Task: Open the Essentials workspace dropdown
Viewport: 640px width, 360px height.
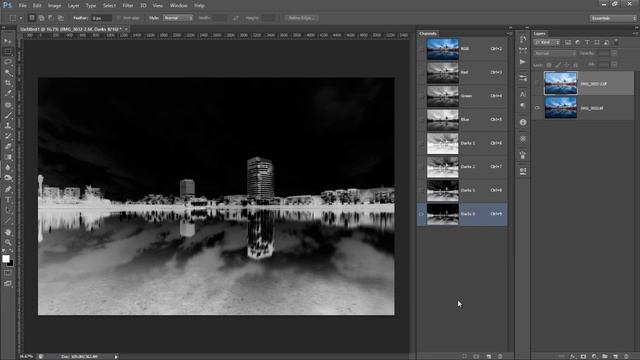Action: pyautogui.click(x=613, y=18)
